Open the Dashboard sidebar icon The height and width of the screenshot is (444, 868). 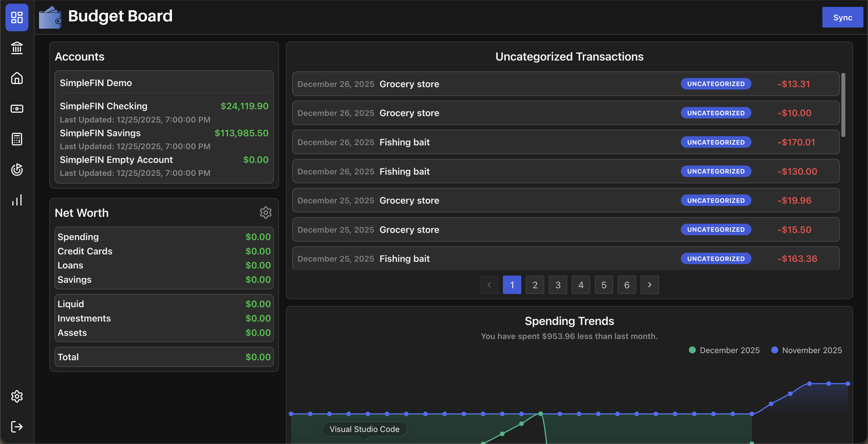click(17, 17)
